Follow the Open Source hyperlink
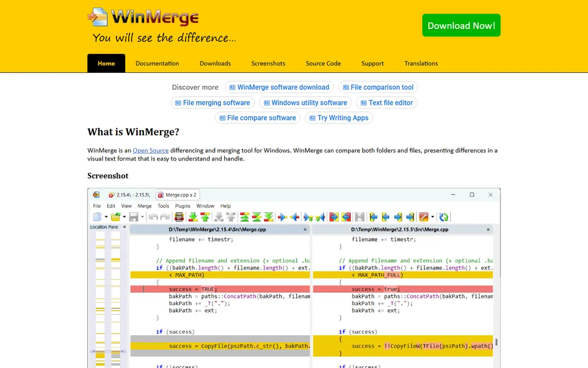 tap(150, 150)
